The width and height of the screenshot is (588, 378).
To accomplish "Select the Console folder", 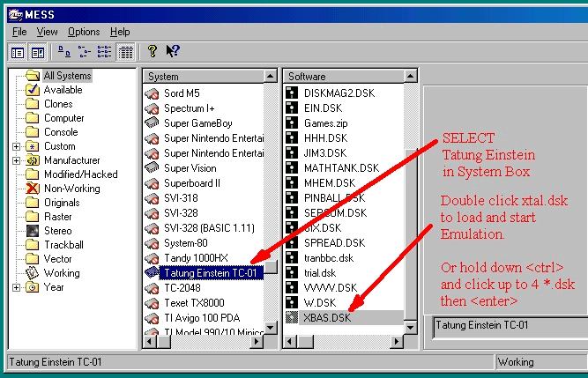I will (61, 132).
